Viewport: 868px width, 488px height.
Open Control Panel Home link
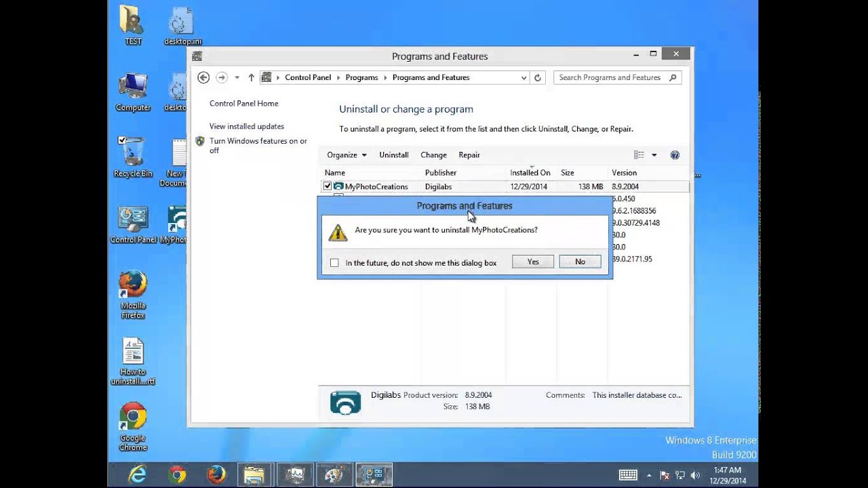click(243, 103)
